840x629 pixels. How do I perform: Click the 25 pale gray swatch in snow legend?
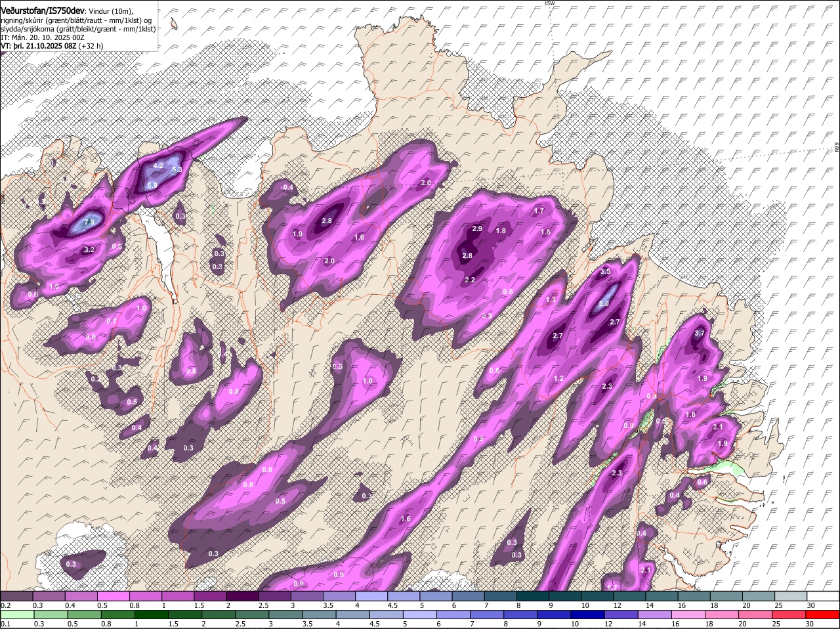[791, 596]
